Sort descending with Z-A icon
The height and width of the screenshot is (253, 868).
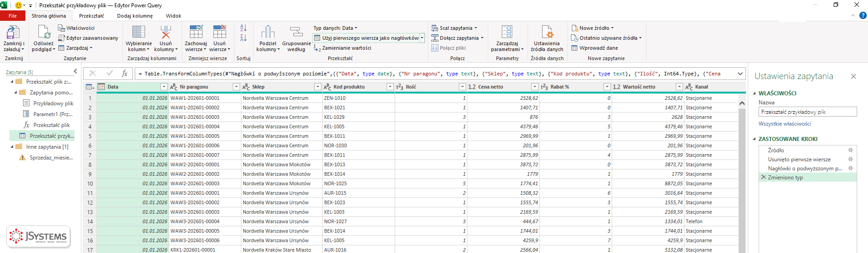click(x=243, y=38)
